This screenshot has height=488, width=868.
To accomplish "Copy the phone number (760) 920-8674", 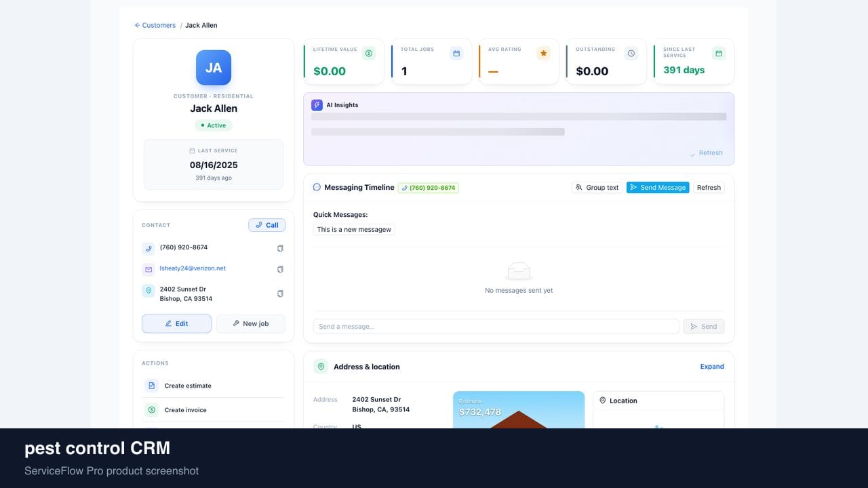I will pyautogui.click(x=280, y=249).
